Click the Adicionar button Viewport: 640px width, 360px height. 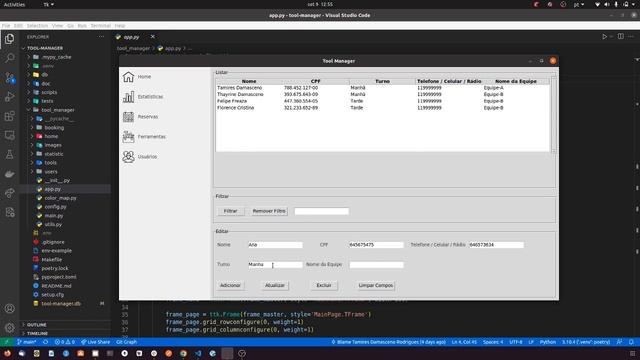point(230,285)
